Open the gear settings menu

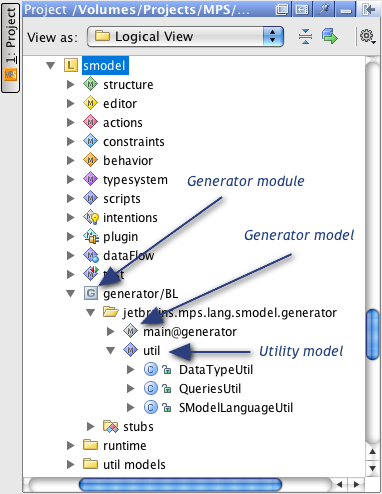pos(368,36)
